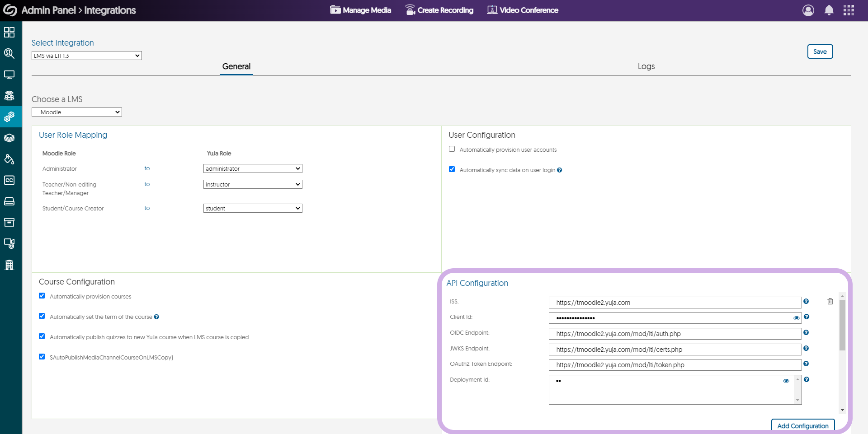Click the notifications bell icon
The image size is (868, 434).
(x=829, y=10)
